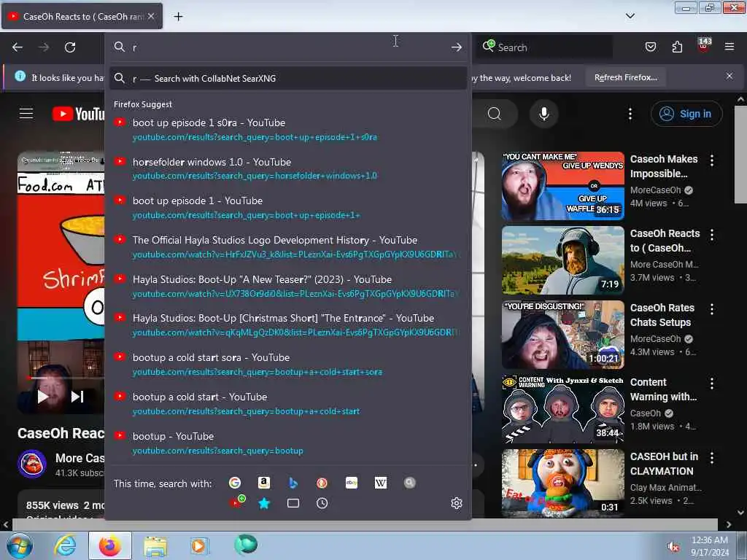747x560 pixels.
Task: Choose suggestion 'boot up episode 1 - YouTube'
Action: (x=288, y=208)
